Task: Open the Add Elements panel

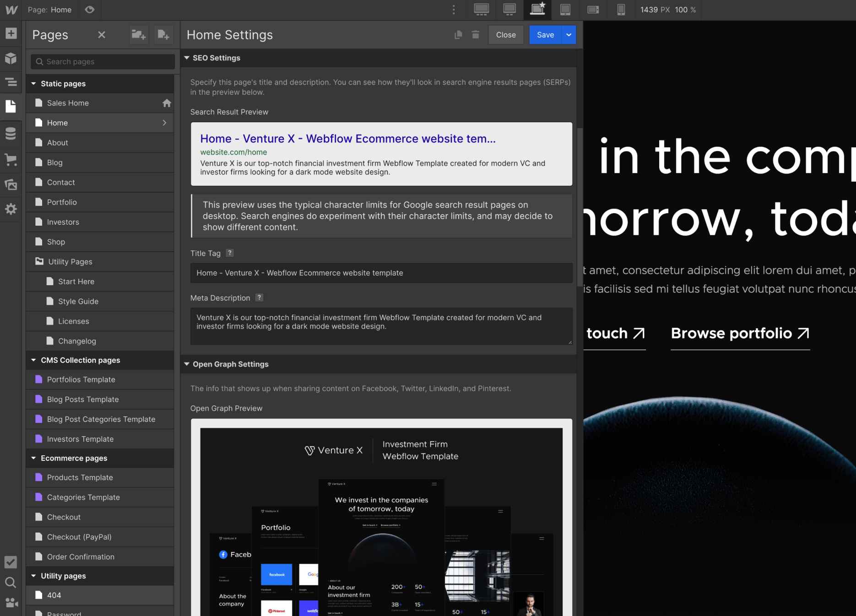Action: pyautogui.click(x=10, y=33)
